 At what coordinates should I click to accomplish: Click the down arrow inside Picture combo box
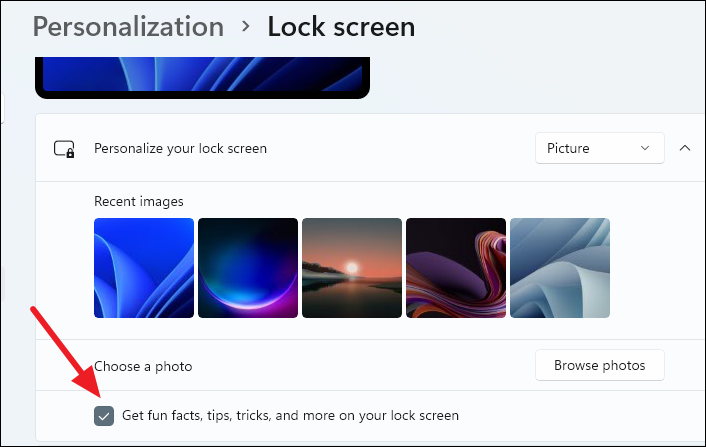pyautogui.click(x=645, y=148)
